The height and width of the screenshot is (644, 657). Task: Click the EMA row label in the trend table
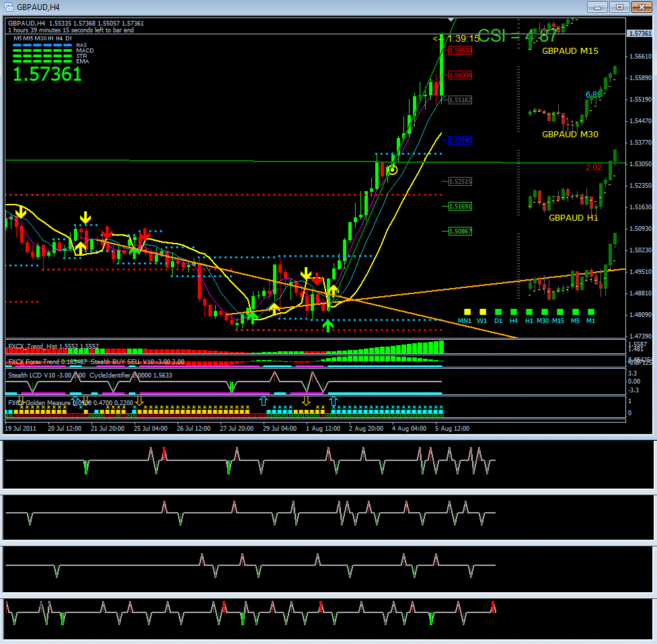tap(83, 61)
